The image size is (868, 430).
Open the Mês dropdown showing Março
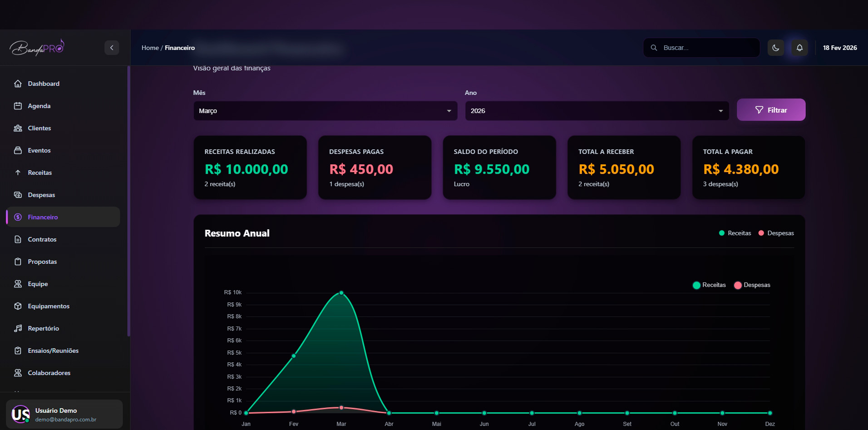coord(325,111)
